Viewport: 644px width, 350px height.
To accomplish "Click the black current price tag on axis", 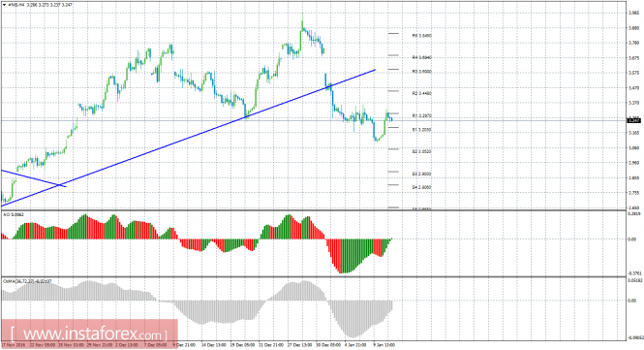I will point(634,120).
